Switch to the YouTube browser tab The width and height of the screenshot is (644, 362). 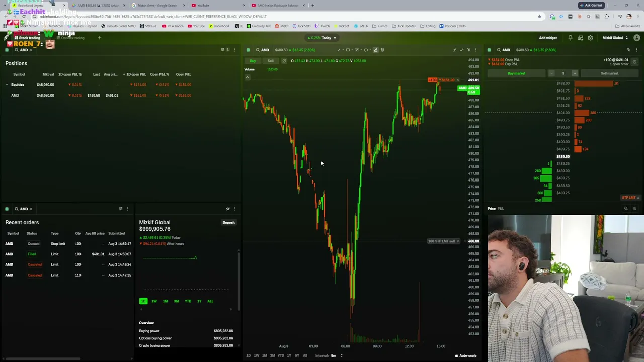pyautogui.click(x=217, y=6)
